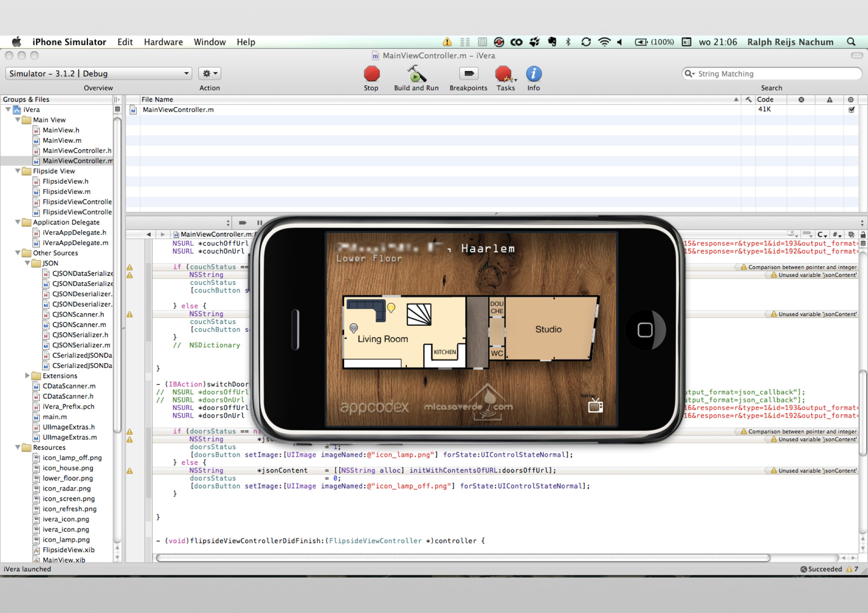Viewport: 868px width, 613px height.
Task: Click the editor horizontal scrollbar
Action: pos(464,558)
